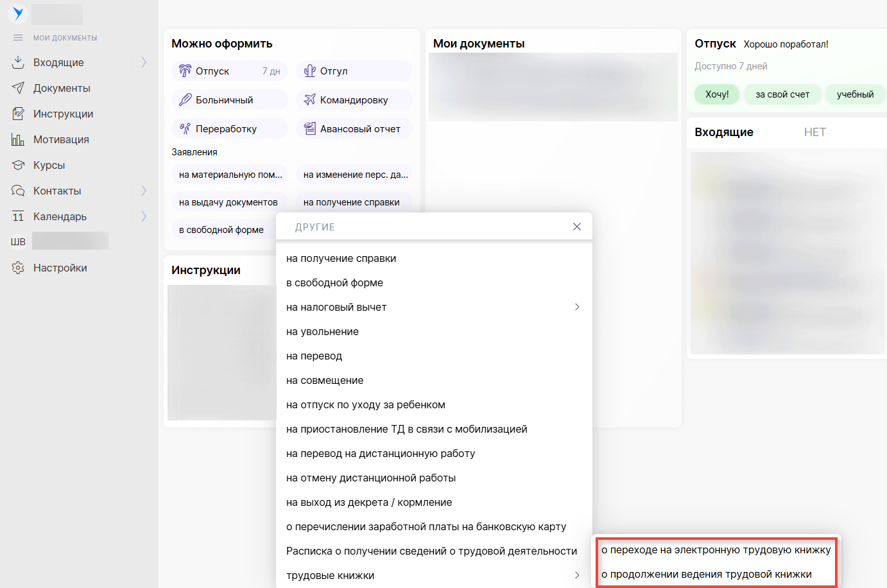Click the inbox download icon in sidebar
The height and width of the screenshot is (588, 887).
coord(18,62)
